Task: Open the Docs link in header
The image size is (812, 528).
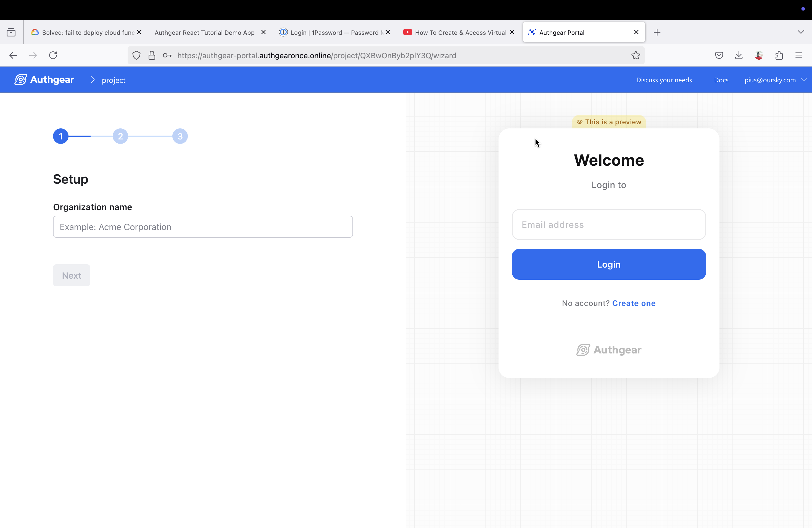Action: 721,80
